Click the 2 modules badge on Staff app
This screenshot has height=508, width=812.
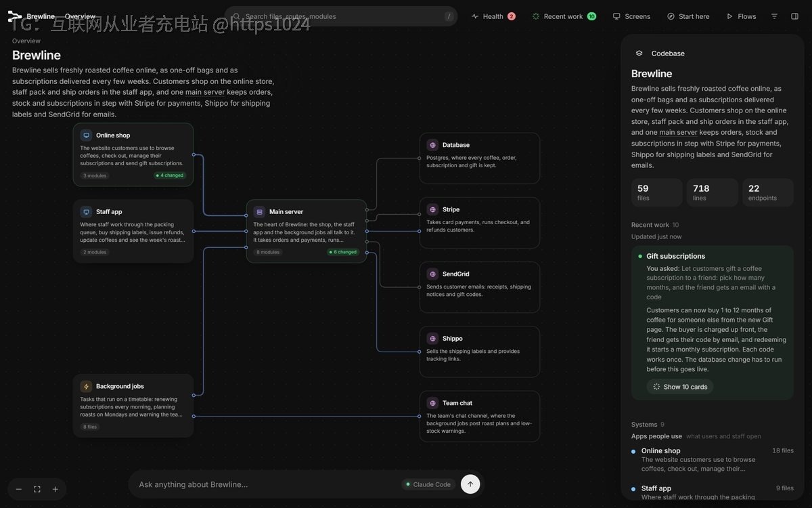point(95,252)
